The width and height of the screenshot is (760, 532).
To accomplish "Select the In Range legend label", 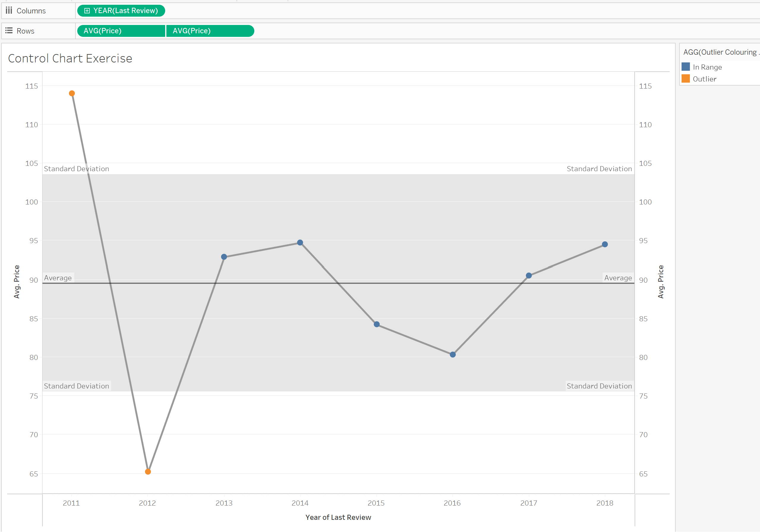I will [x=707, y=67].
